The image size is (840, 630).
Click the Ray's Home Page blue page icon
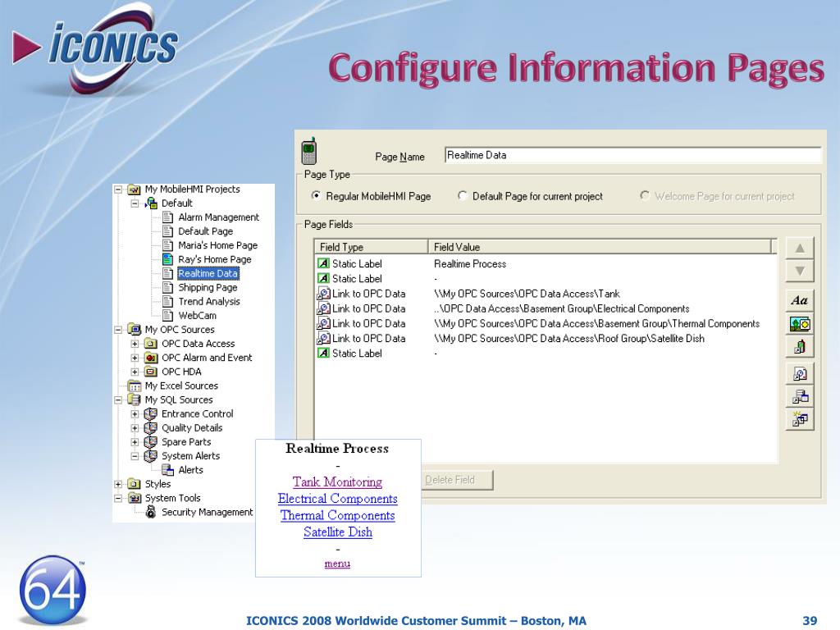click(x=167, y=259)
